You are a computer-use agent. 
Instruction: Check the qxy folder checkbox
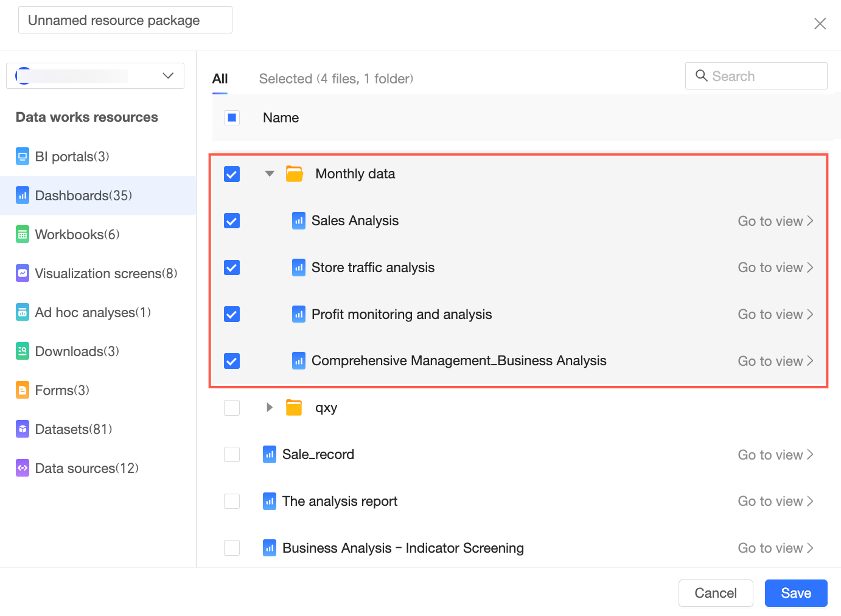[x=232, y=408]
